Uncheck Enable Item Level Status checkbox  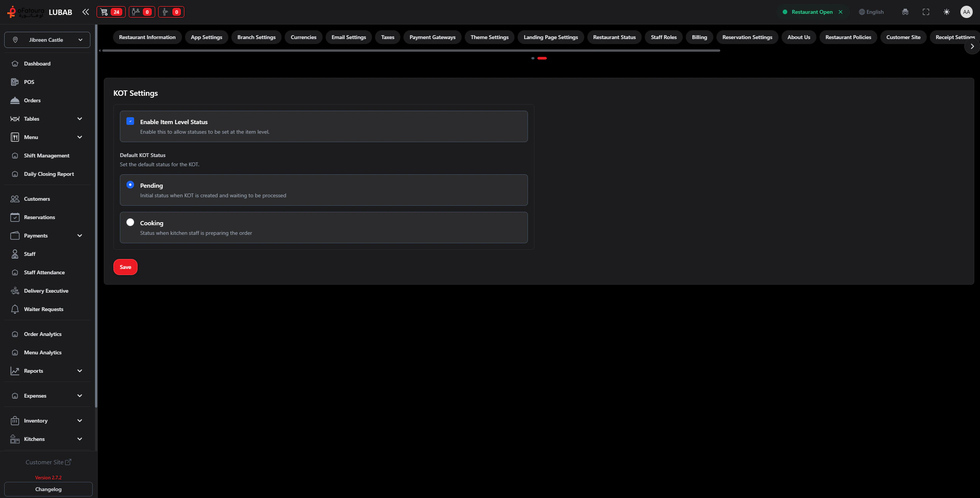pos(130,121)
